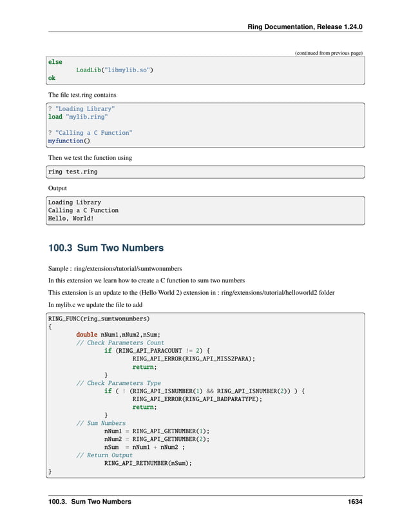Click the line load "mylib.ring"

click(78, 117)
